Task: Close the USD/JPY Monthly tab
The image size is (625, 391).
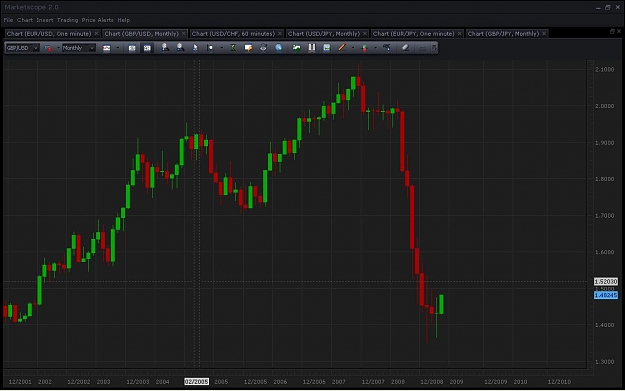Action: click(365, 33)
